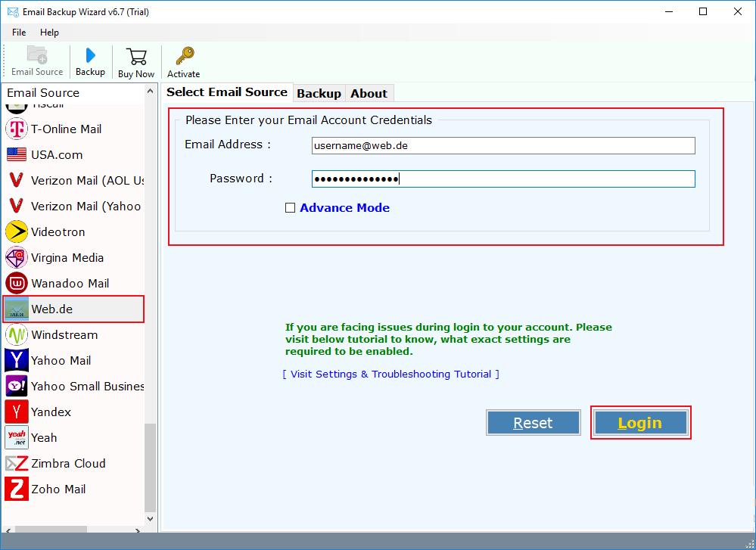Click the Web.de envelope icon

[17, 309]
